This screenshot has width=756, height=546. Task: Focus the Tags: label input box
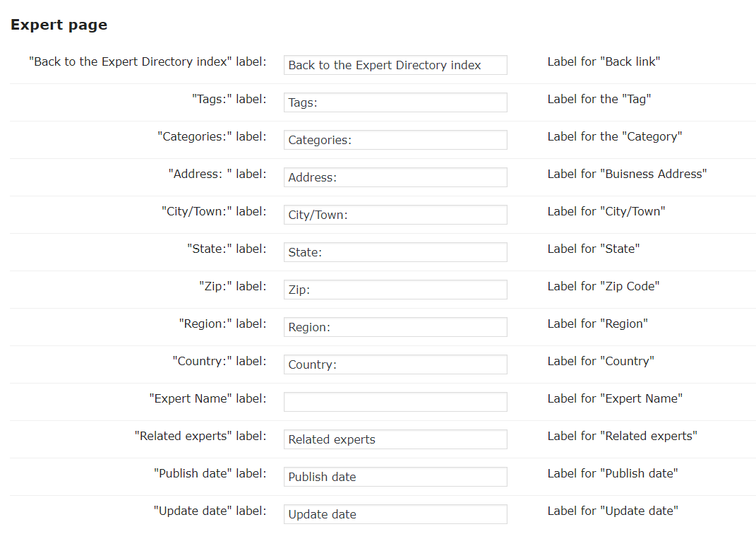(395, 102)
